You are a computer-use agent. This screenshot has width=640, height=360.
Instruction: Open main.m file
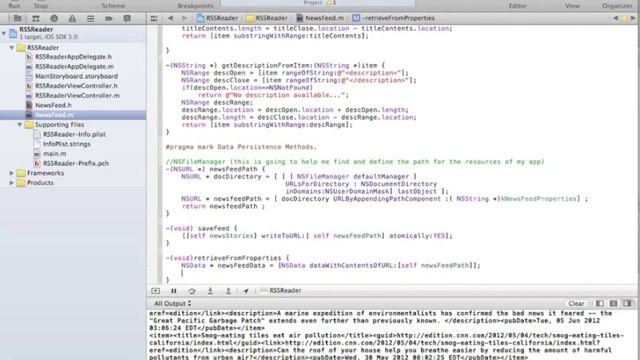tap(54, 154)
